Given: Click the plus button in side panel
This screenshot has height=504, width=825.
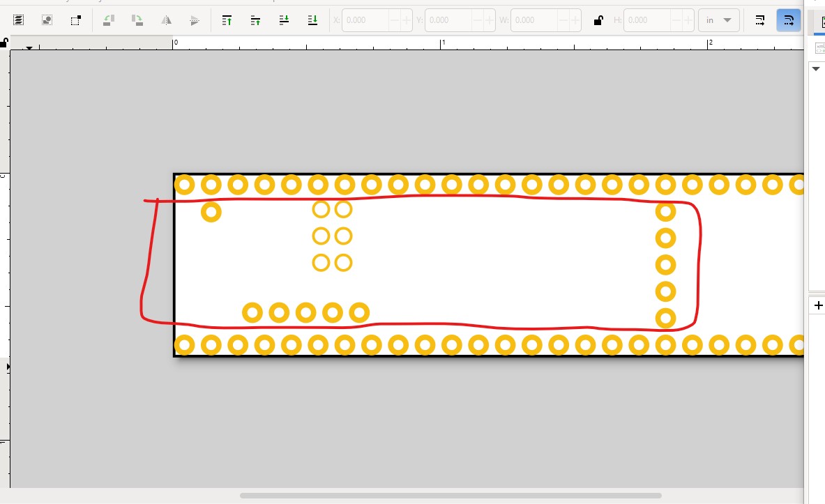Looking at the screenshot, I should point(818,305).
